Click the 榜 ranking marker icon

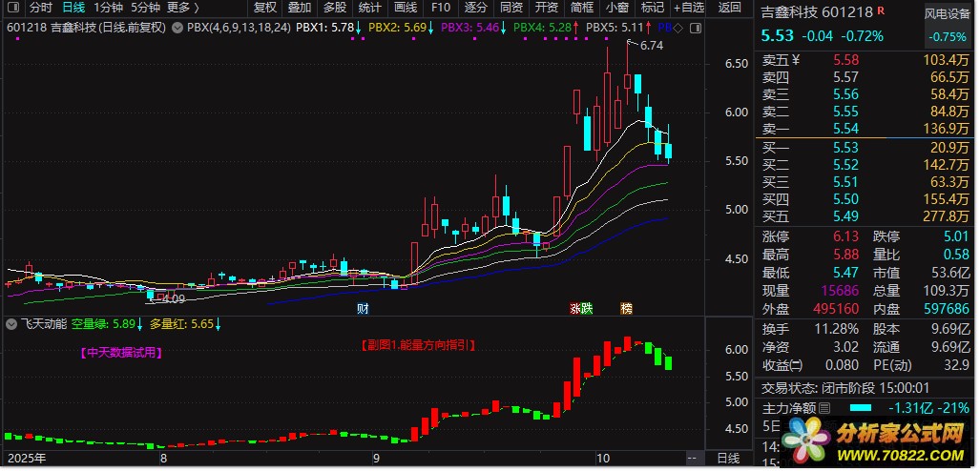pos(627,308)
